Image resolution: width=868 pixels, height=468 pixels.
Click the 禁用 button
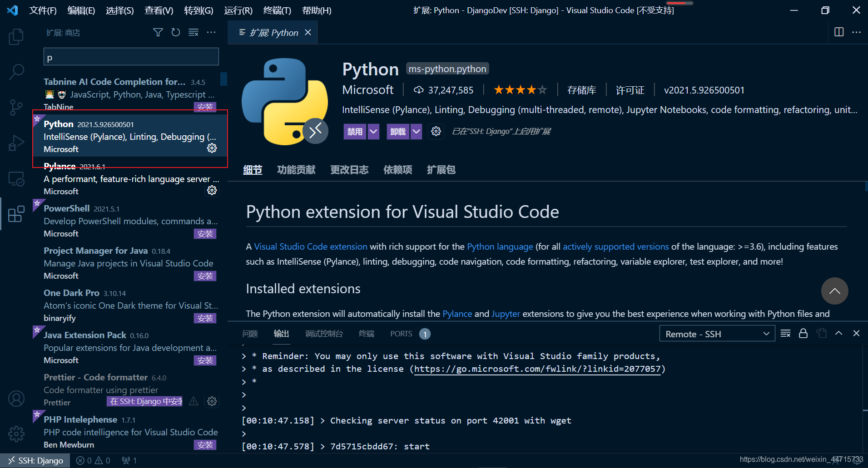pyautogui.click(x=355, y=132)
